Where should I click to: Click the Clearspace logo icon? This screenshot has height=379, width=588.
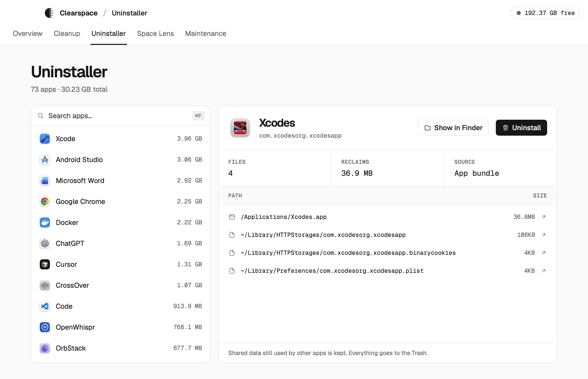click(50, 13)
